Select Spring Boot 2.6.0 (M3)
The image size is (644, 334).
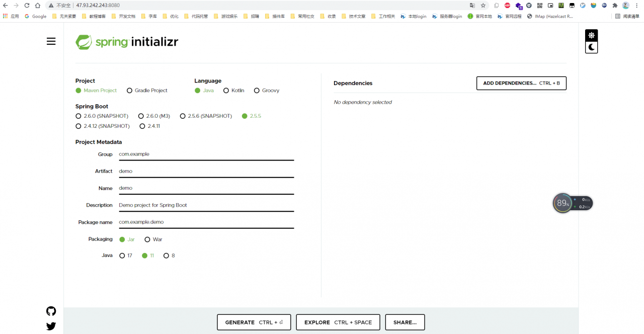(x=154, y=116)
